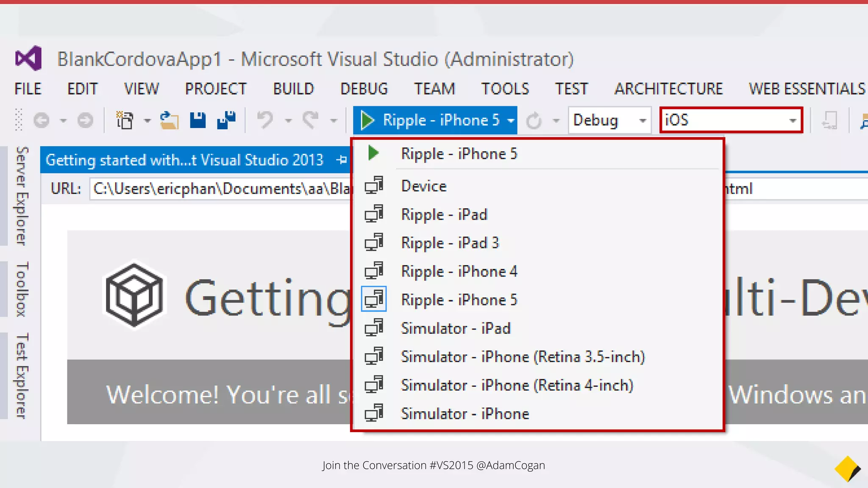Click the Cordova cube logo on page

click(x=134, y=295)
